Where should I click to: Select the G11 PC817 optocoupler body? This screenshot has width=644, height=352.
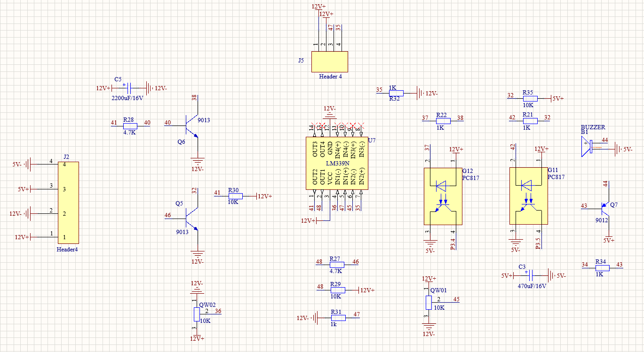tap(528, 196)
